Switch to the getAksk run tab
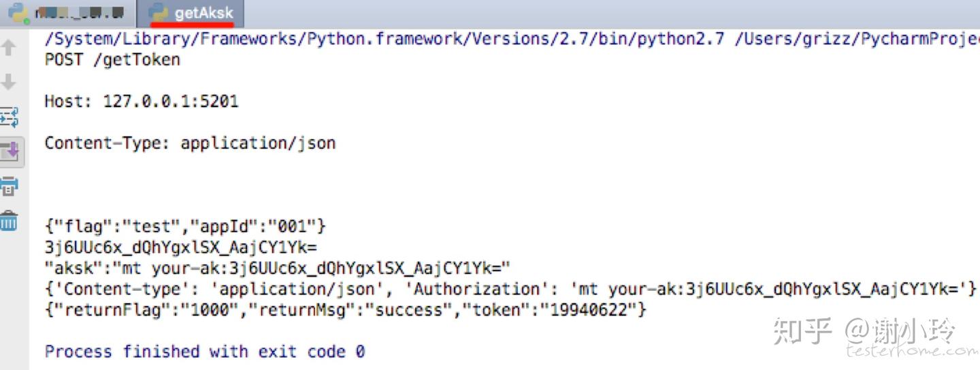Image resolution: width=980 pixels, height=370 pixels. [203, 12]
